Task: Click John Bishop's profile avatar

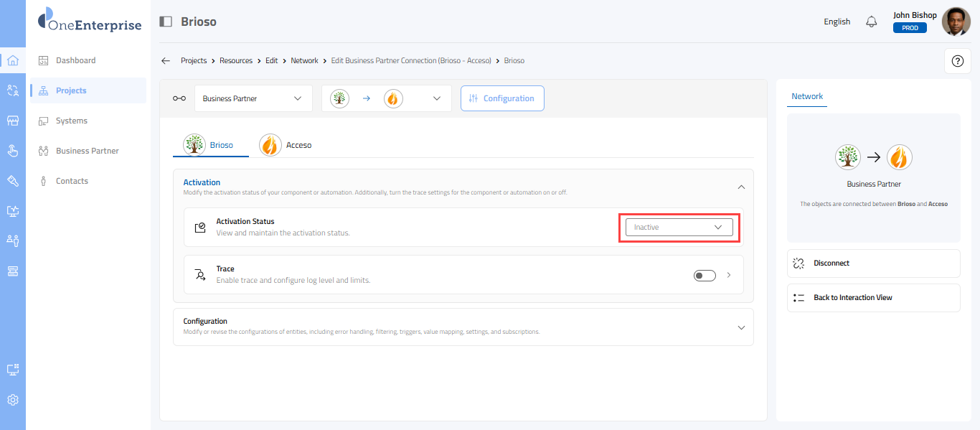Action: point(956,22)
